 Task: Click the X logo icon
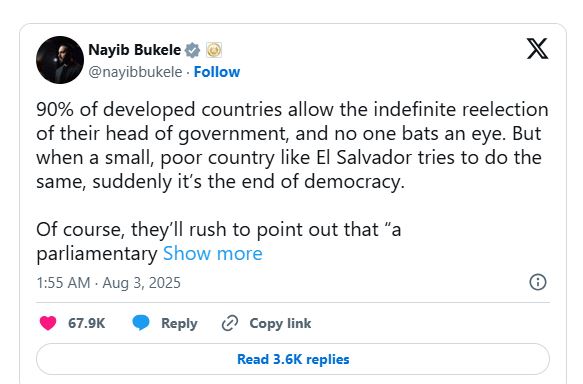point(537,49)
